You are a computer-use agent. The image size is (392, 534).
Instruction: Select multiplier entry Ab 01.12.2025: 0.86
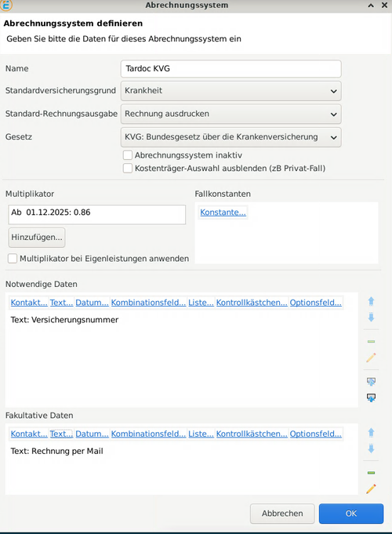point(51,213)
